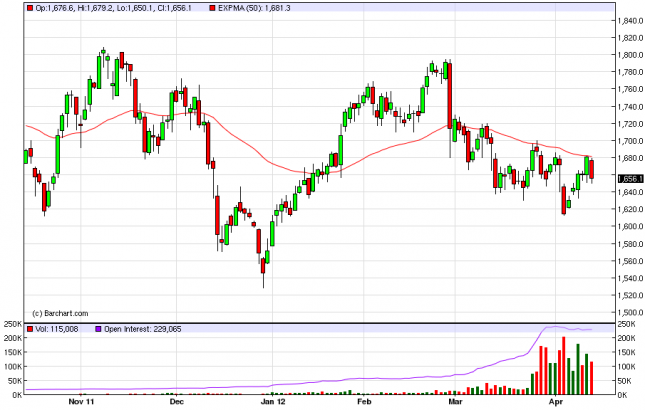Click the 1,580.0 price axis label
The height and width of the screenshot is (410, 645).
pos(630,244)
